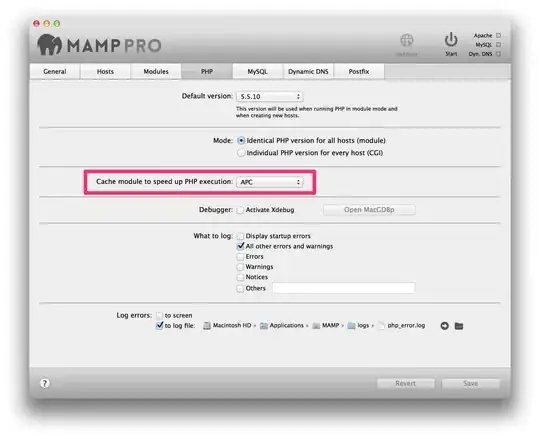Switch to the General tab

tap(55, 72)
